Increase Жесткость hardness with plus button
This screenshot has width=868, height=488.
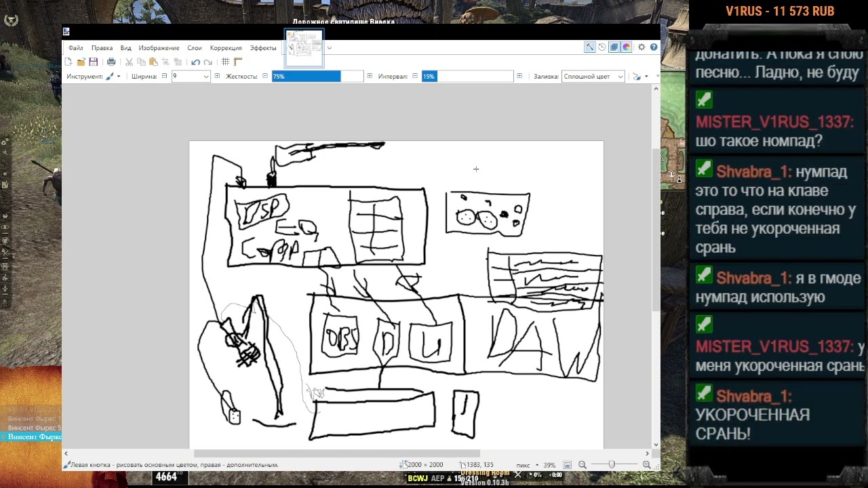pos(370,76)
